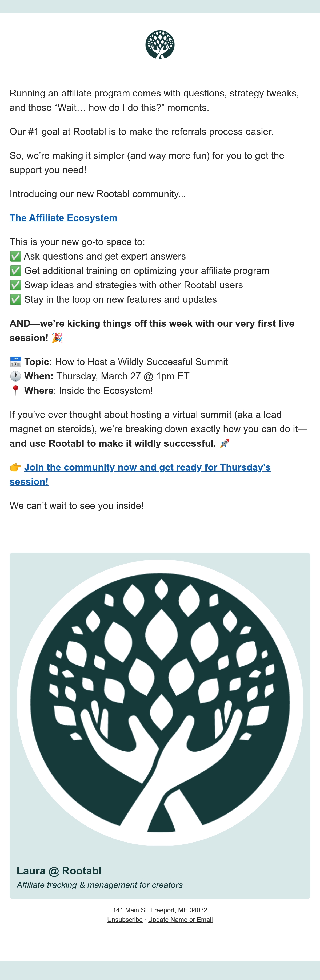320x980 pixels.
Task: Click green checkmark beside Get additional training
Action: 15,271
